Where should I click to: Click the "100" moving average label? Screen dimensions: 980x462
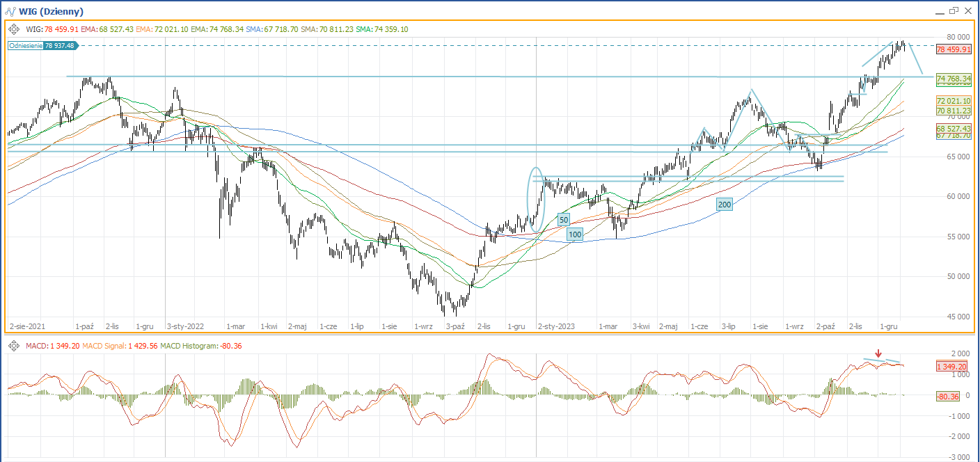[x=574, y=235]
